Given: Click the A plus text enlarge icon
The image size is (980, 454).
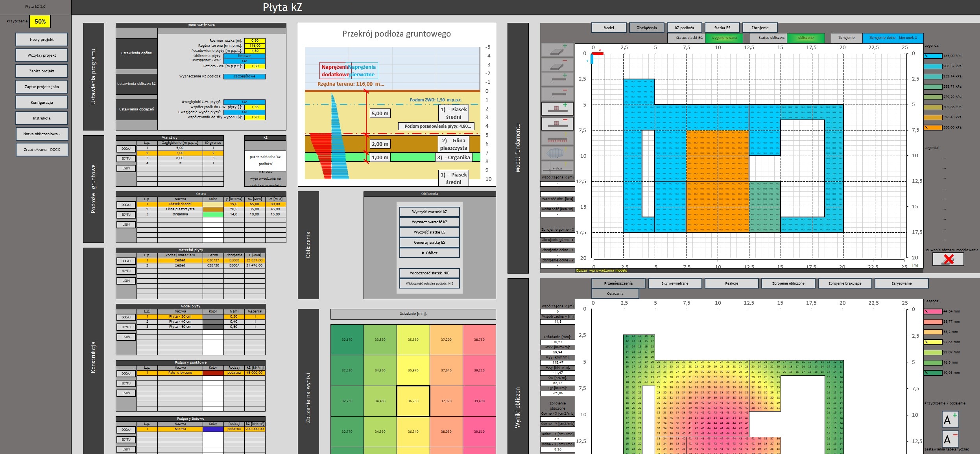Looking at the screenshot, I should tap(950, 419).
